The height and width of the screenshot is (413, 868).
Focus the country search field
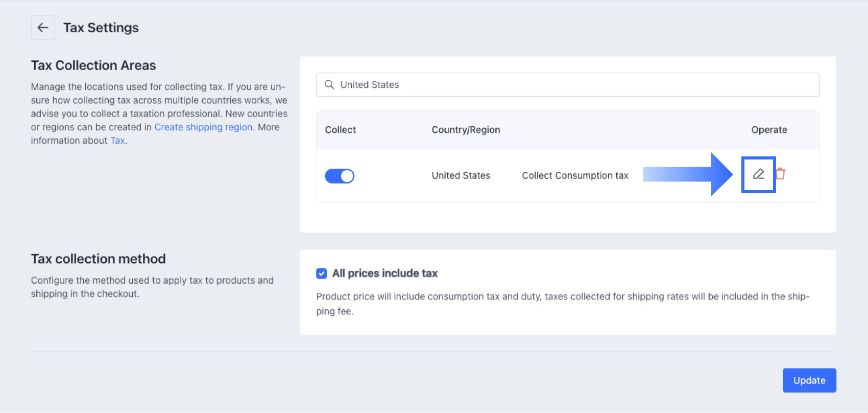[568, 85]
